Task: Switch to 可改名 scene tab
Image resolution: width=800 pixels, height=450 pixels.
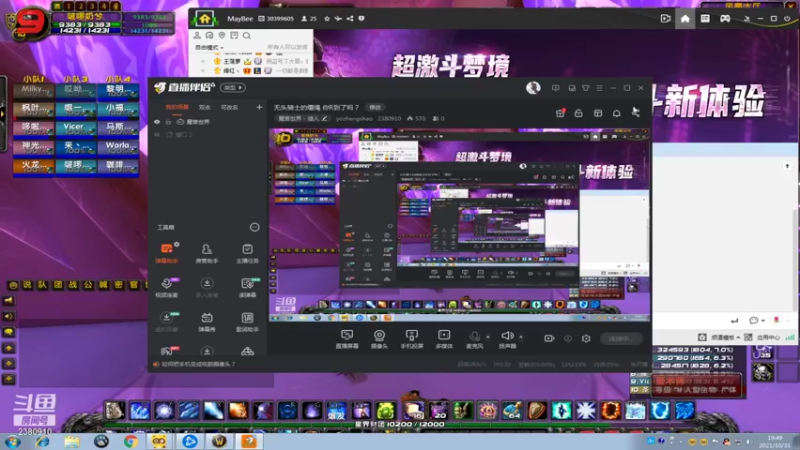Action: 229,107
